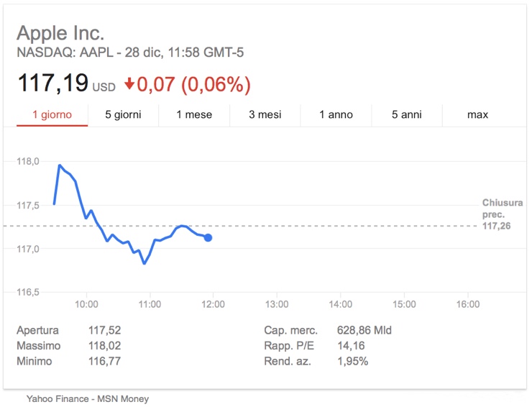
Task: Click the Rend. az. value 1,95%
Action: [x=352, y=361]
